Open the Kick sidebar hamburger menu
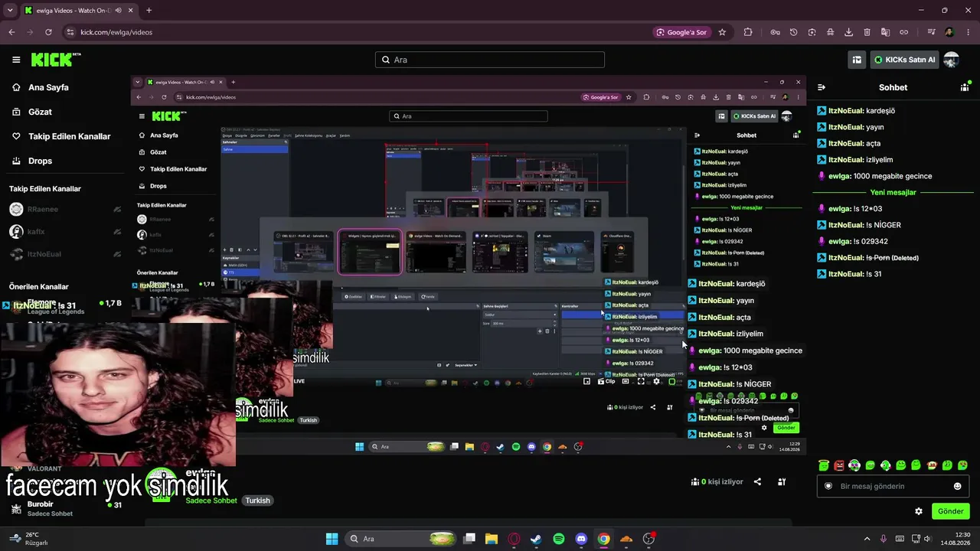Viewport: 980px width, 551px height. coord(16,60)
